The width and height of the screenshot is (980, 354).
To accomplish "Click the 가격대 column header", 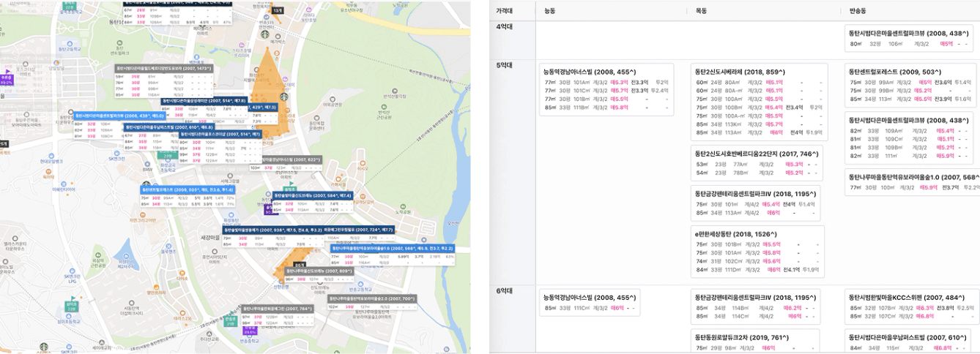I will (x=504, y=11).
